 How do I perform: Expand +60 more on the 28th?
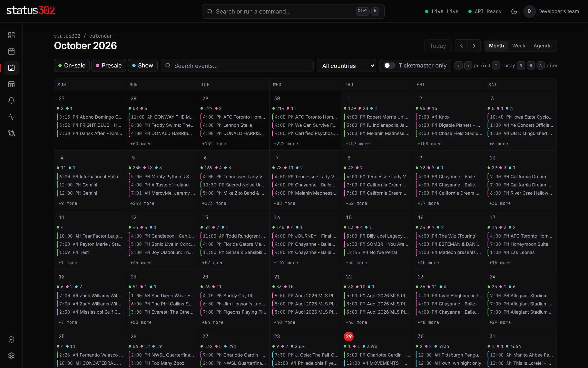pos(141,144)
